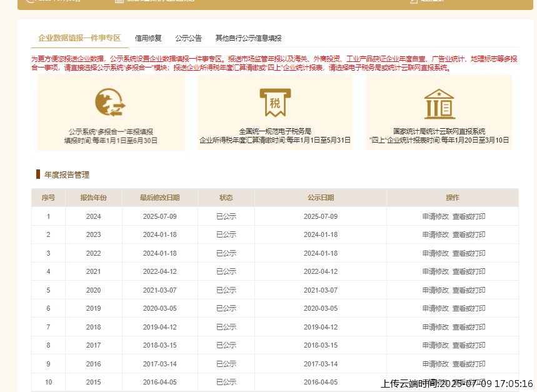This screenshot has width=537, height=392.
Task: Click 查看或打印 for report year 2024
Action: point(469,216)
